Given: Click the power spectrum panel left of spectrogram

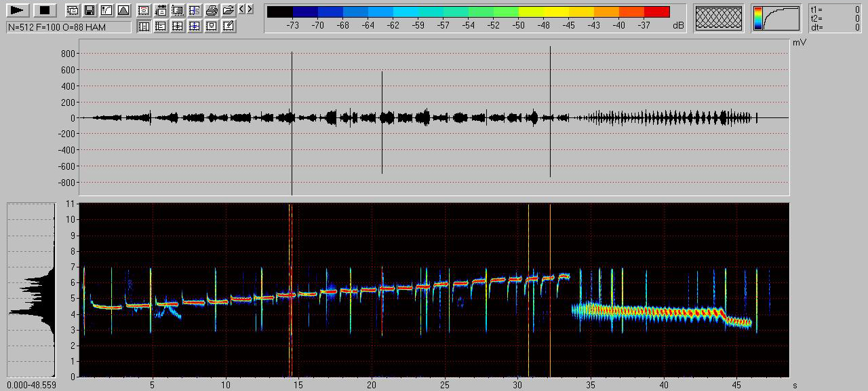Looking at the screenshot, I should click(x=31, y=290).
